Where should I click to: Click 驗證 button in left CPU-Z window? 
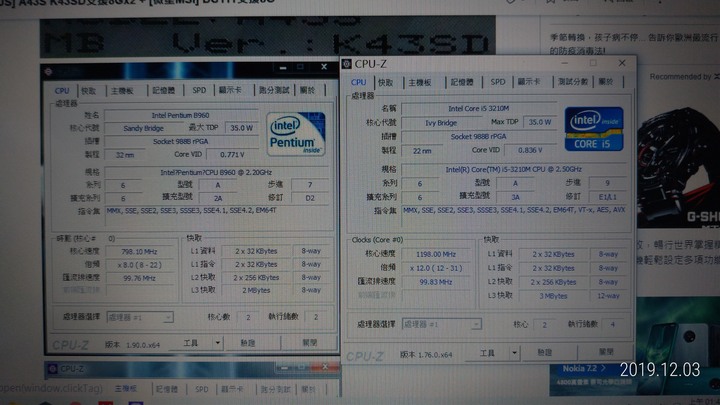point(248,343)
